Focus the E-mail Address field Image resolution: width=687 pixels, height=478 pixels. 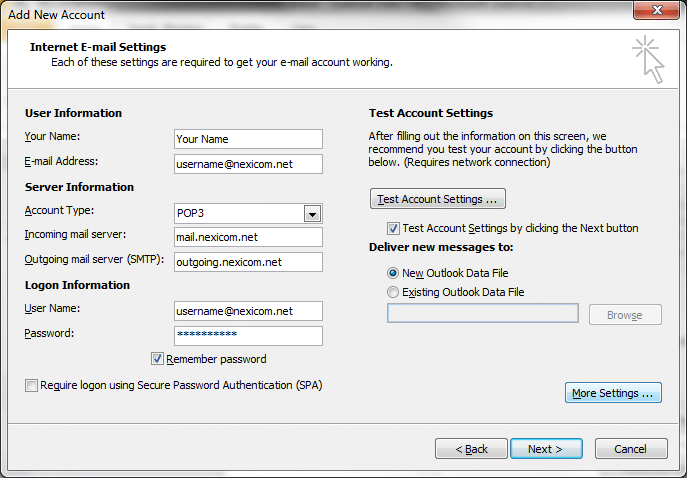[x=248, y=164]
